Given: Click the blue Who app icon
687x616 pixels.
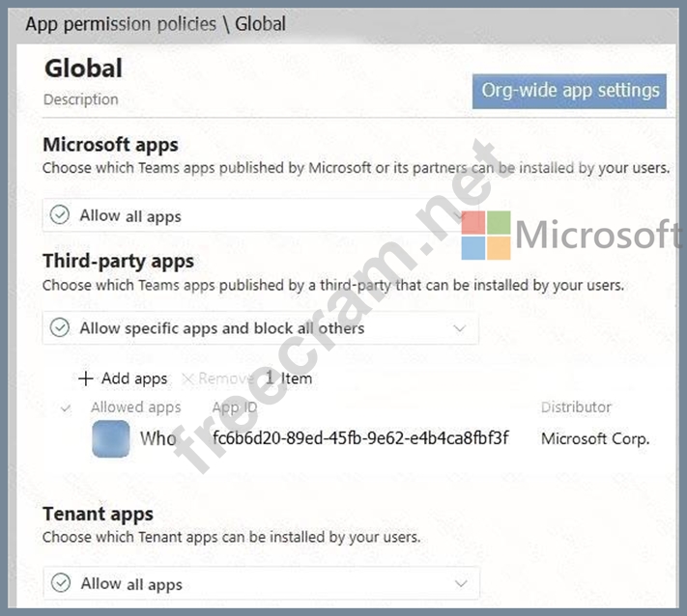Looking at the screenshot, I should 110,438.
